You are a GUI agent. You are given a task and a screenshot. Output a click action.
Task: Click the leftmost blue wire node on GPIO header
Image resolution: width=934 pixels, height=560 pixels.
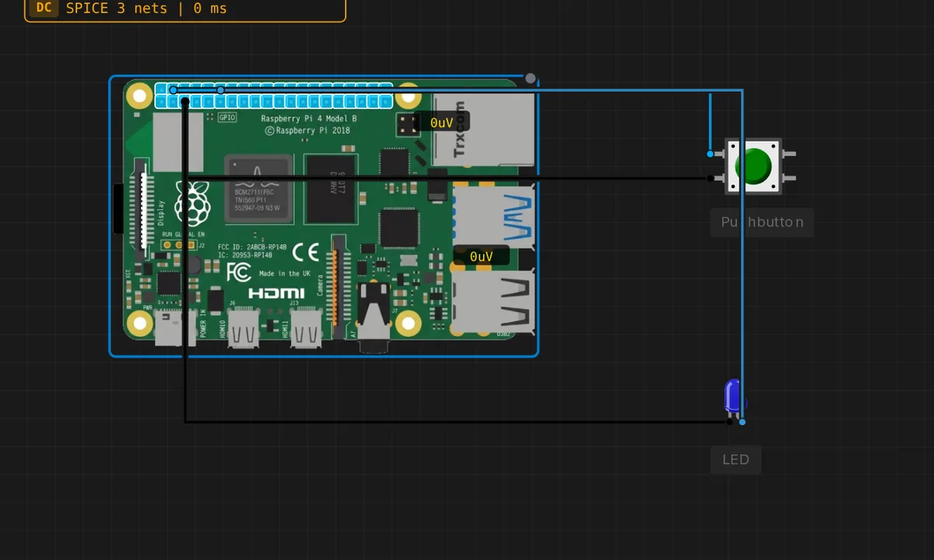[x=174, y=90]
